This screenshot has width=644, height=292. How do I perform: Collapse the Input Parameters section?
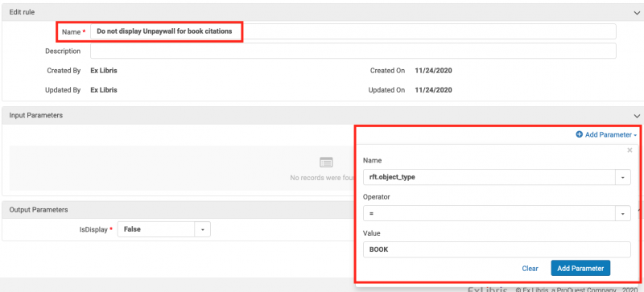click(x=637, y=116)
